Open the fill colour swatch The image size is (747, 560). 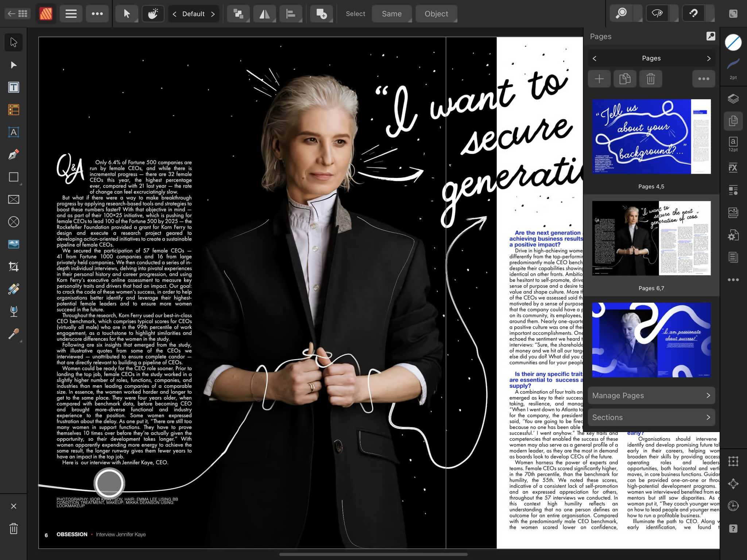[733, 43]
